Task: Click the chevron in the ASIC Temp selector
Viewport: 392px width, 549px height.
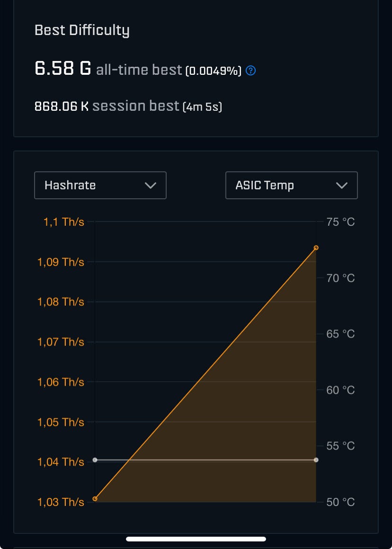Action: pos(341,186)
